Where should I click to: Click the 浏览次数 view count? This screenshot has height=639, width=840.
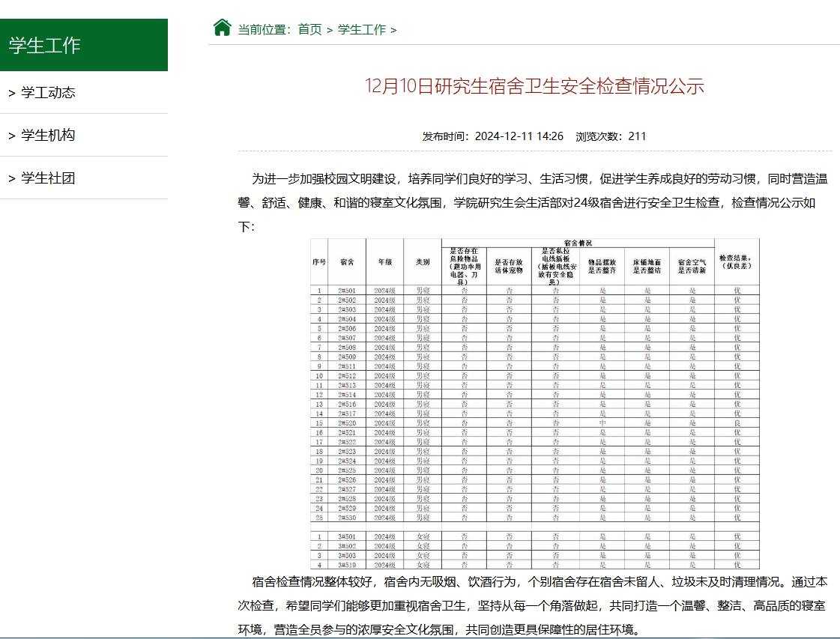(x=611, y=136)
